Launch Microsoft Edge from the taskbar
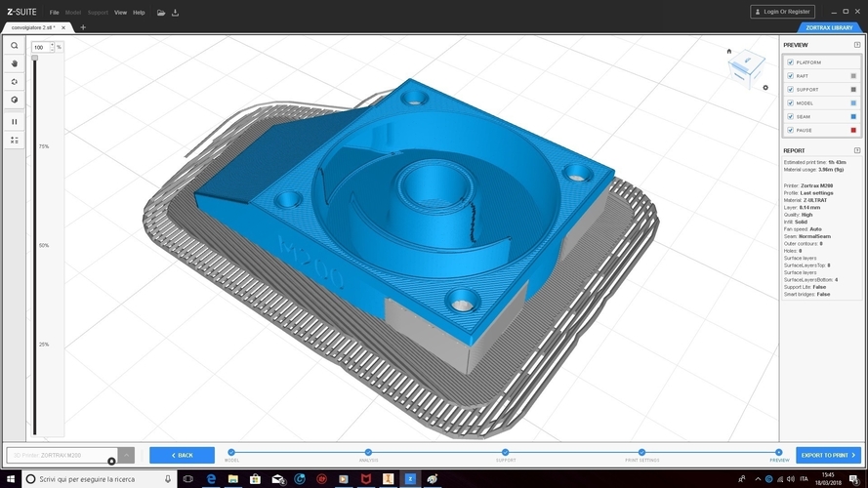The width and height of the screenshot is (868, 488). (211, 478)
